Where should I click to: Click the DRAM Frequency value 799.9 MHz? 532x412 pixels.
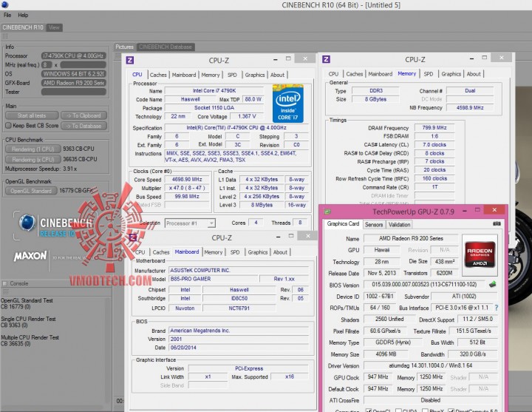(x=434, y=128)
